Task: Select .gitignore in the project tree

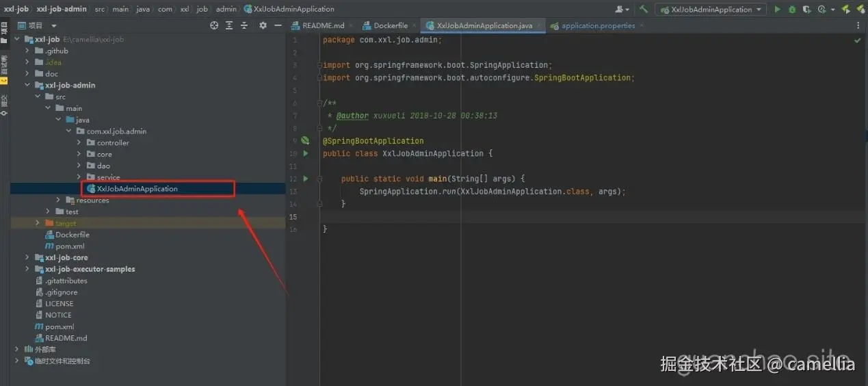Action: [x=61, y=292]
